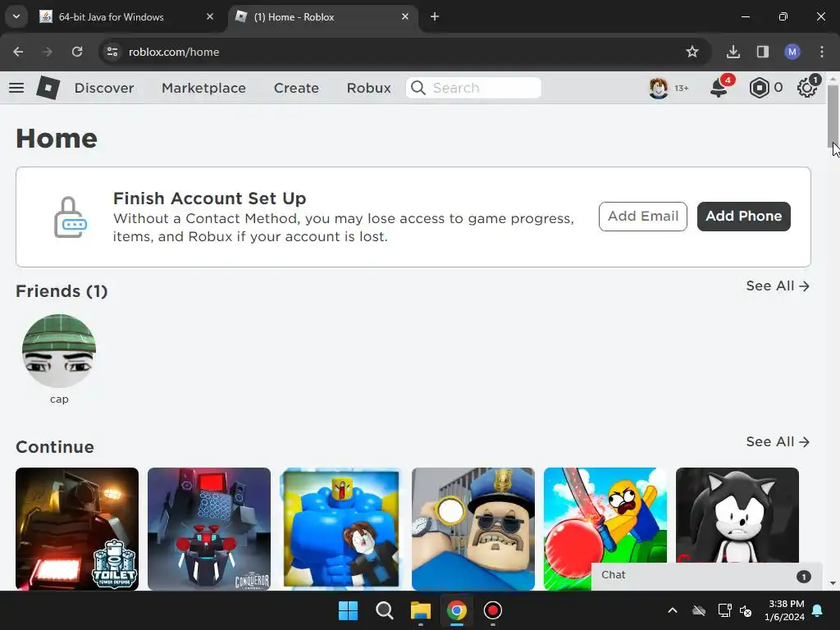Expand the Chat panel
The width and height of the screenshot is (840, 630).
[x=706, y=576]
